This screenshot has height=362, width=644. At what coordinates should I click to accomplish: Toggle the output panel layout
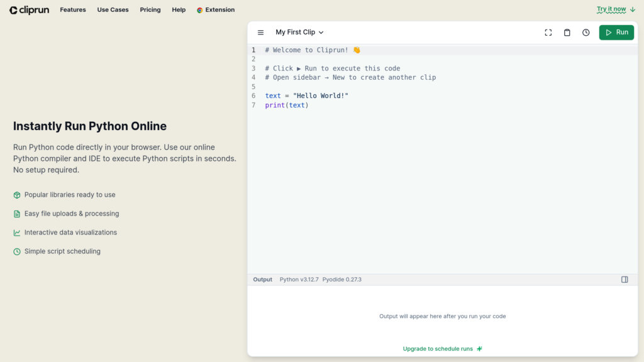[x=624, y=280]
